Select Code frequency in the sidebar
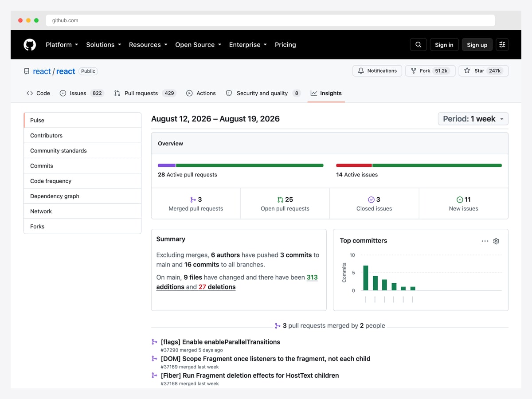532x399 pixels. click(x=82, y=181)
